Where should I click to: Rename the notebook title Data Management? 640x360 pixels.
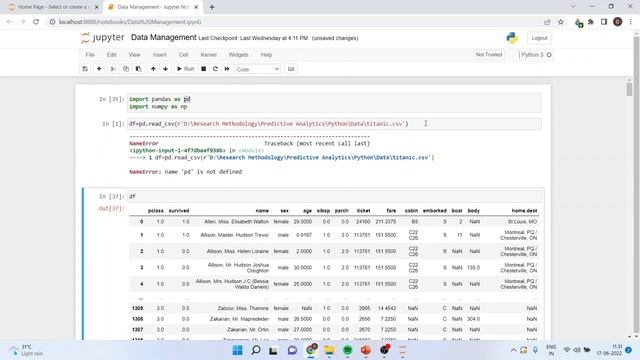(x=163, y=38)
